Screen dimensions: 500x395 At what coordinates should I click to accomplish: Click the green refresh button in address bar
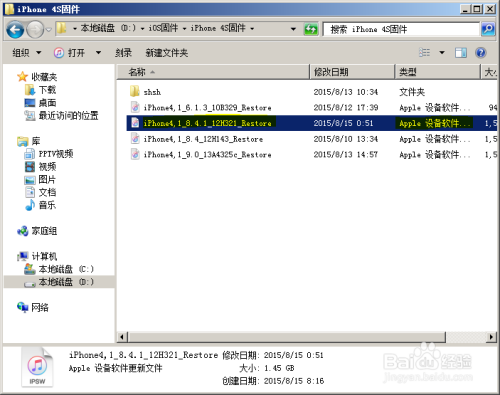point(311,29)
